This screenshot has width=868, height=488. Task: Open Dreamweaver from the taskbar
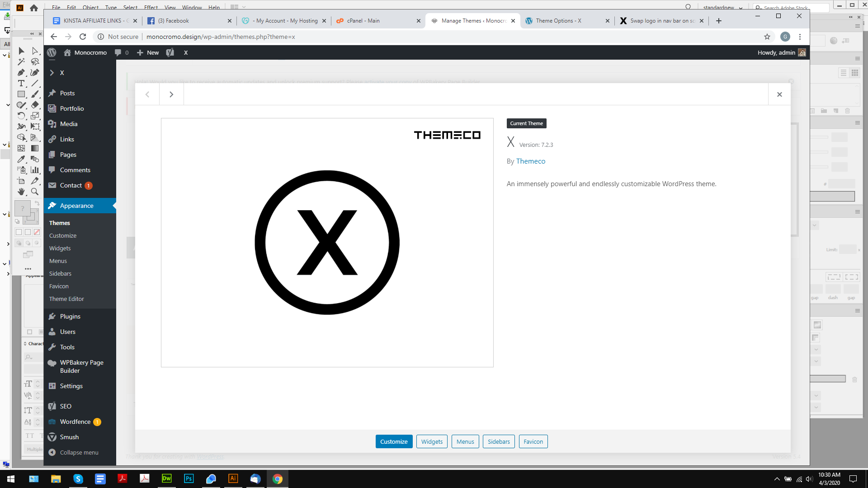(x=167, y=479)
